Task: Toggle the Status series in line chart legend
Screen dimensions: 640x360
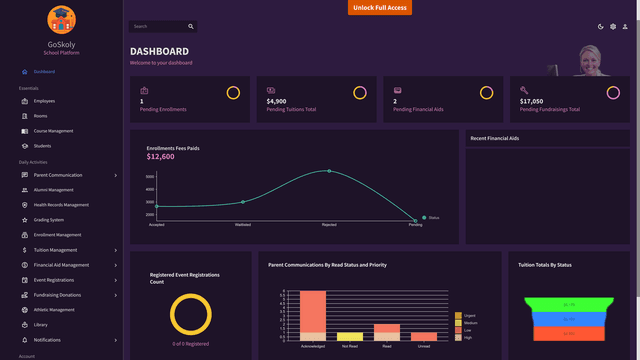Action: (431, 218)
